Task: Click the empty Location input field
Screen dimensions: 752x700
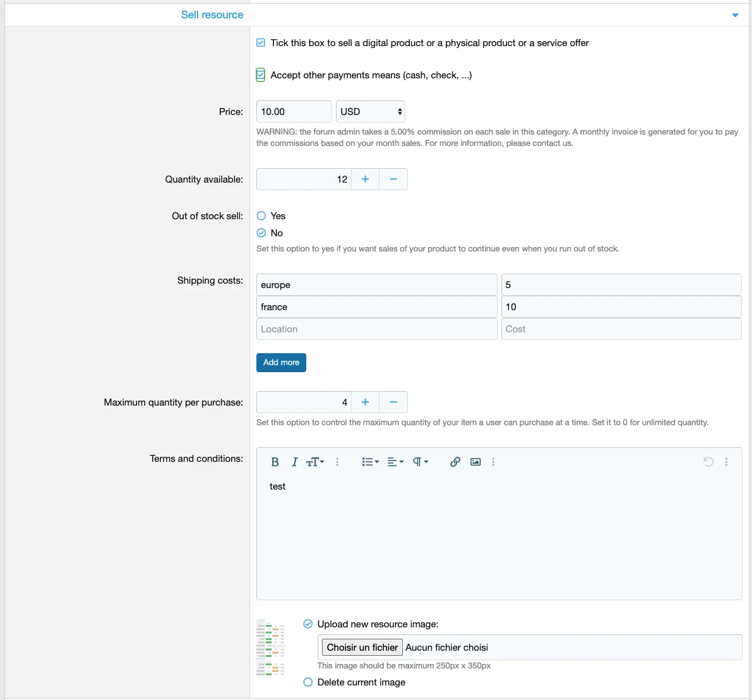Action: click(x=376, y=329)
